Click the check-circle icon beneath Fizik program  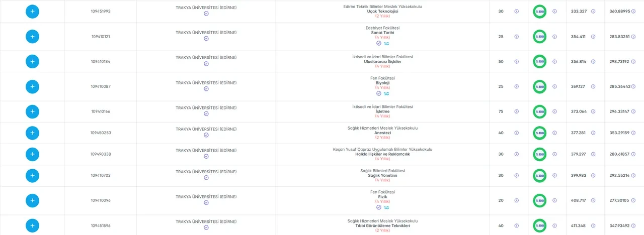(x=379, y=207)
